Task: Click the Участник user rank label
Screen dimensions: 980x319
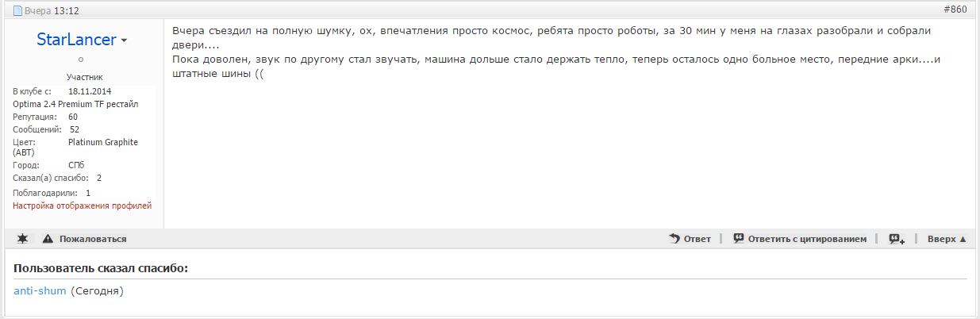Action: (85, 77)
